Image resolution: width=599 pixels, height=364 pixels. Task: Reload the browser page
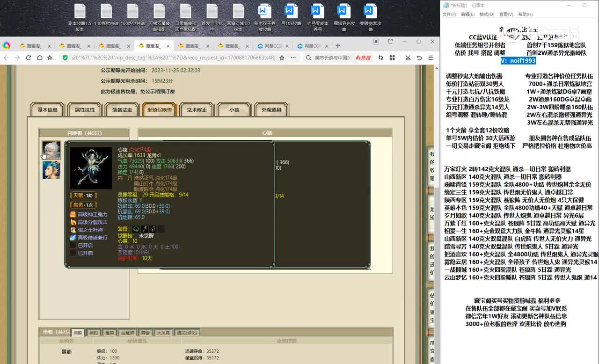pyautogui.click(x=29, y=58)
